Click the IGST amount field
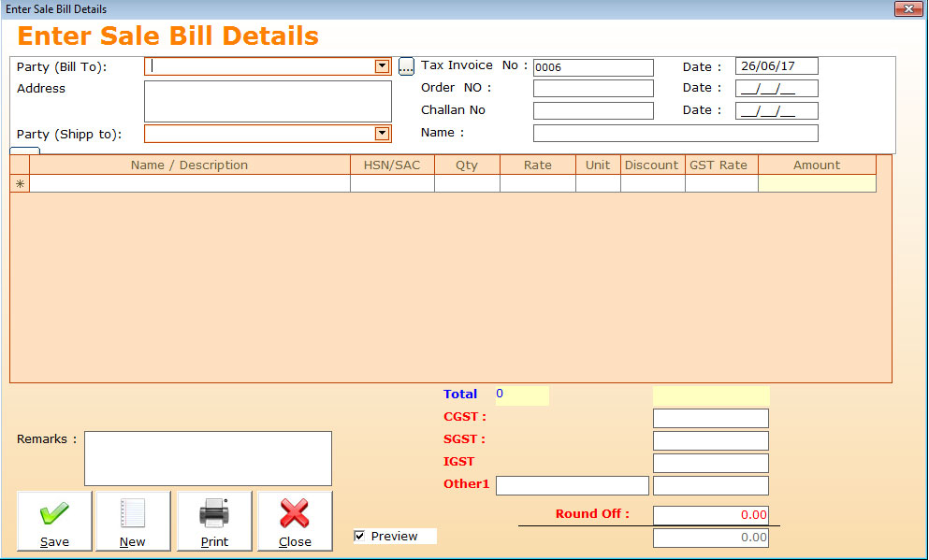 [711, 463]
